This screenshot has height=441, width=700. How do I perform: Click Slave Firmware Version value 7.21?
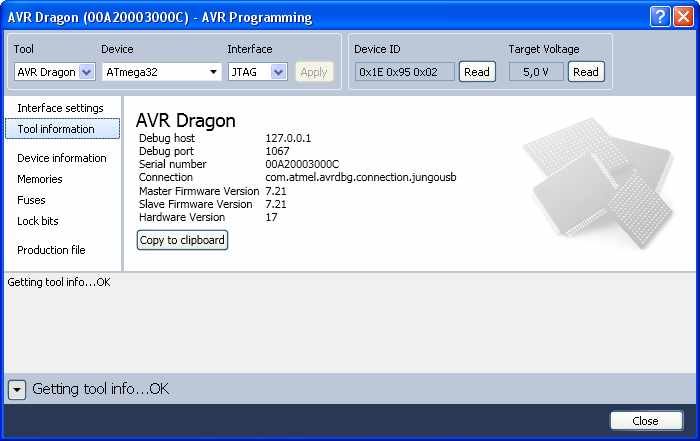(x=276, y=204)
